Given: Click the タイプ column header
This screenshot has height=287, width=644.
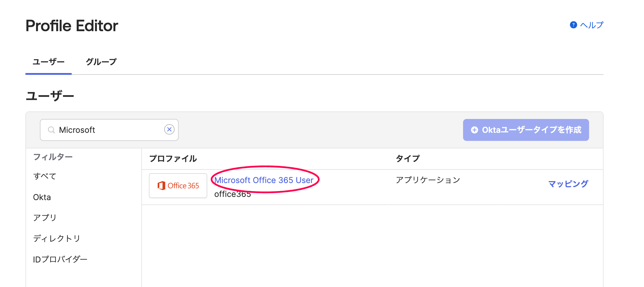Looking at the screenshot, I should pos(408,159).
